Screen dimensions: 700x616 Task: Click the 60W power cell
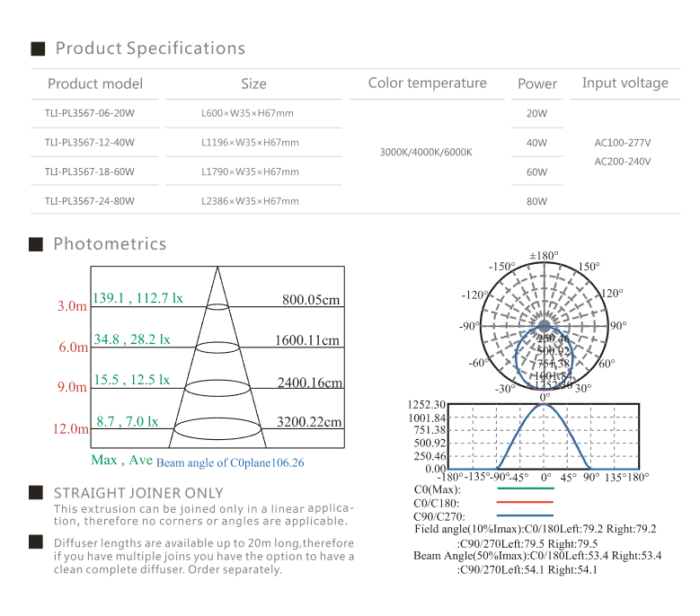click(536, 172)
